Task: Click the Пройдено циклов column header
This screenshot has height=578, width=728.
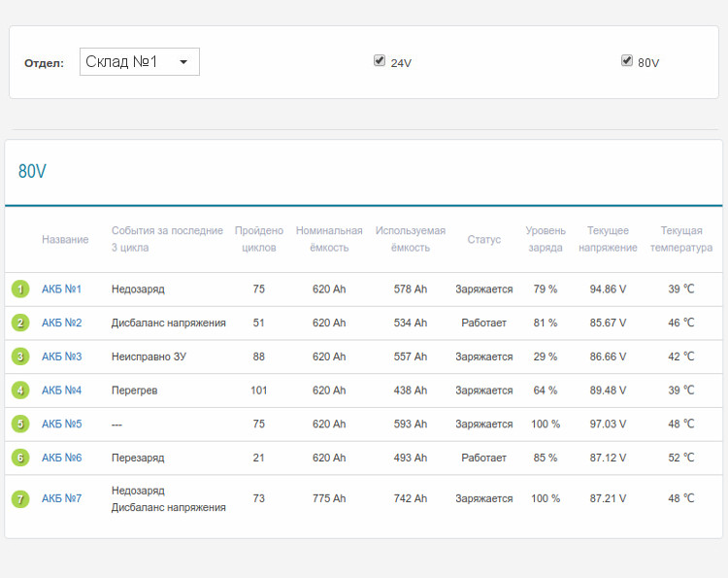Action: click(x=258, y=239)
